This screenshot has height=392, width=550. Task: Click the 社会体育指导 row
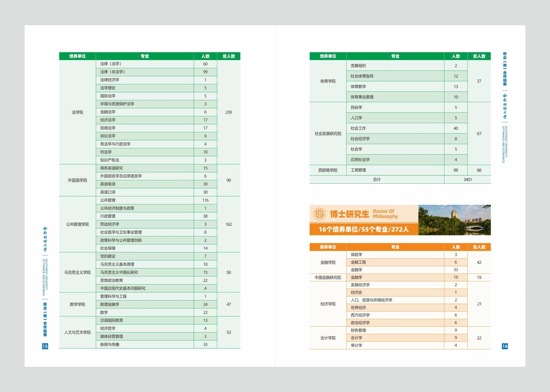click(407, 76)
